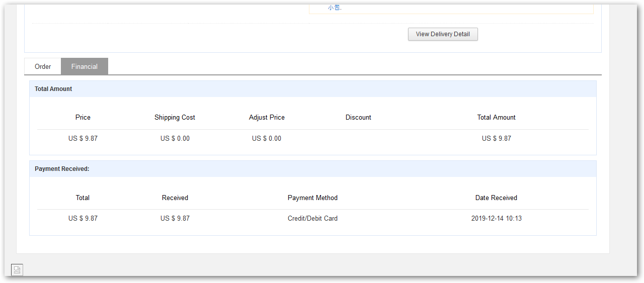Select the Financial tab
The width and height of the screenshot is (644, 283).
point(85,66)
